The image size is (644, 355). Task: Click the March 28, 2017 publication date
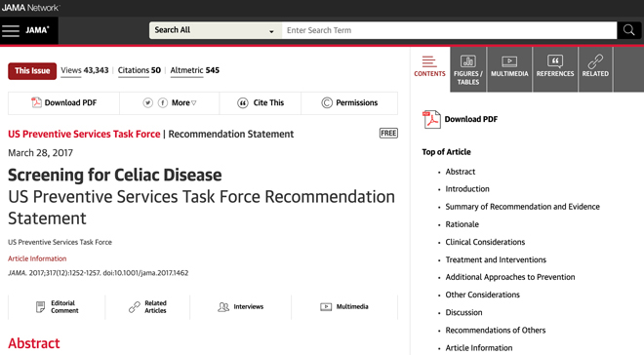[40, 153]
